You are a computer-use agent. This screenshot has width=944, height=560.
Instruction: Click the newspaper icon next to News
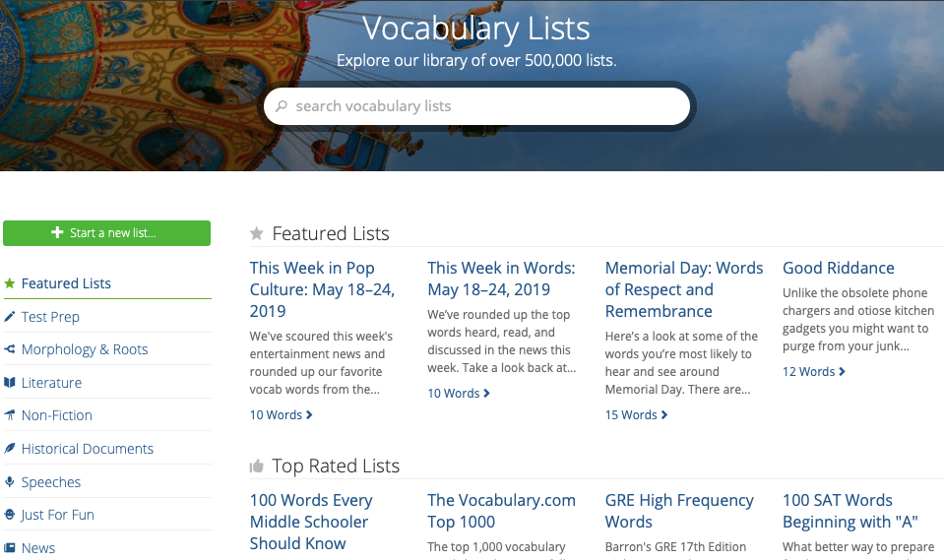10,548
